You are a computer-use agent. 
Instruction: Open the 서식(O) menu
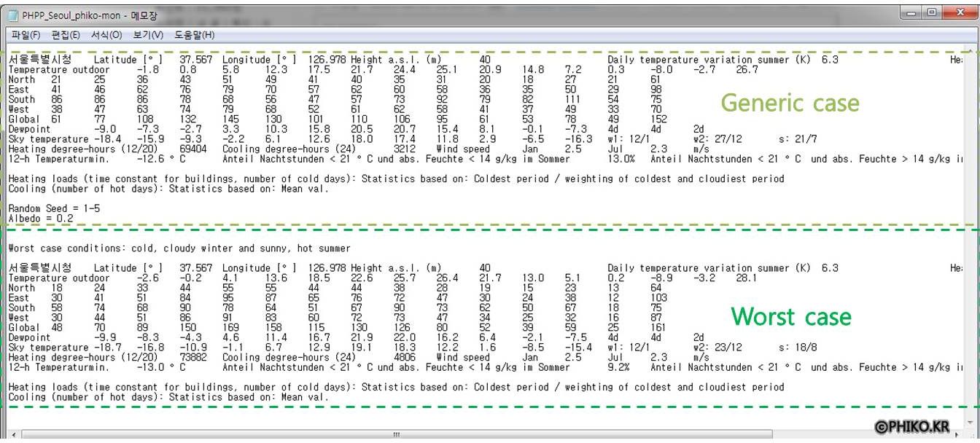coord(106,35)
